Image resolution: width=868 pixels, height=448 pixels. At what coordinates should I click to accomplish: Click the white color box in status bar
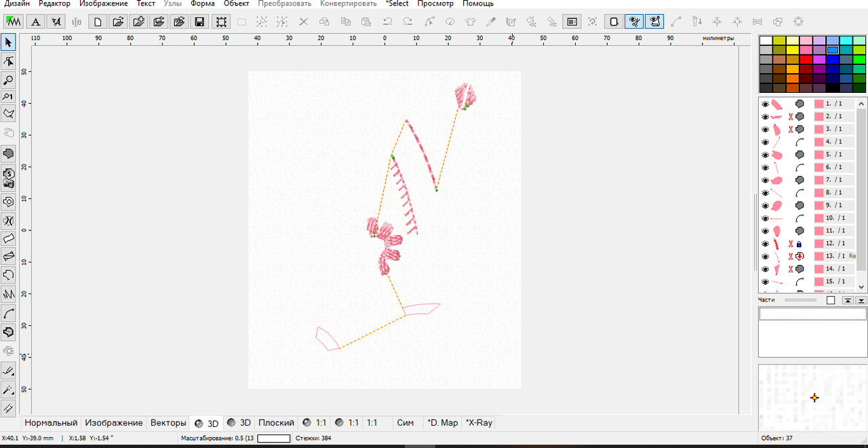[273, 439]
